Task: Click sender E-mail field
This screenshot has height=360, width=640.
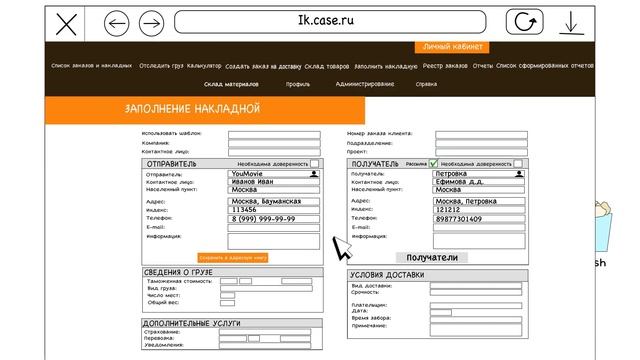Action: 273,228
